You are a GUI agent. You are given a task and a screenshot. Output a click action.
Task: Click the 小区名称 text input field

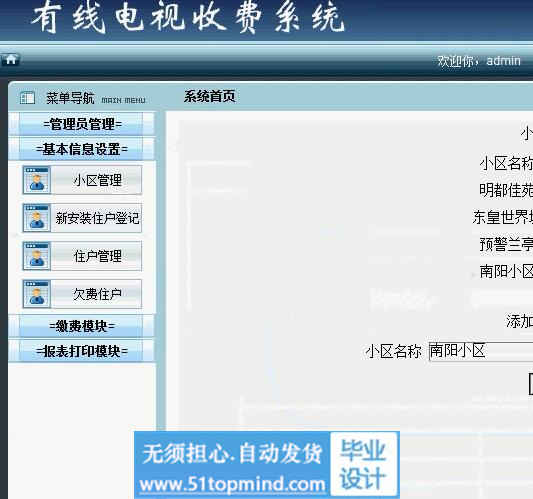tap(481, 351)
